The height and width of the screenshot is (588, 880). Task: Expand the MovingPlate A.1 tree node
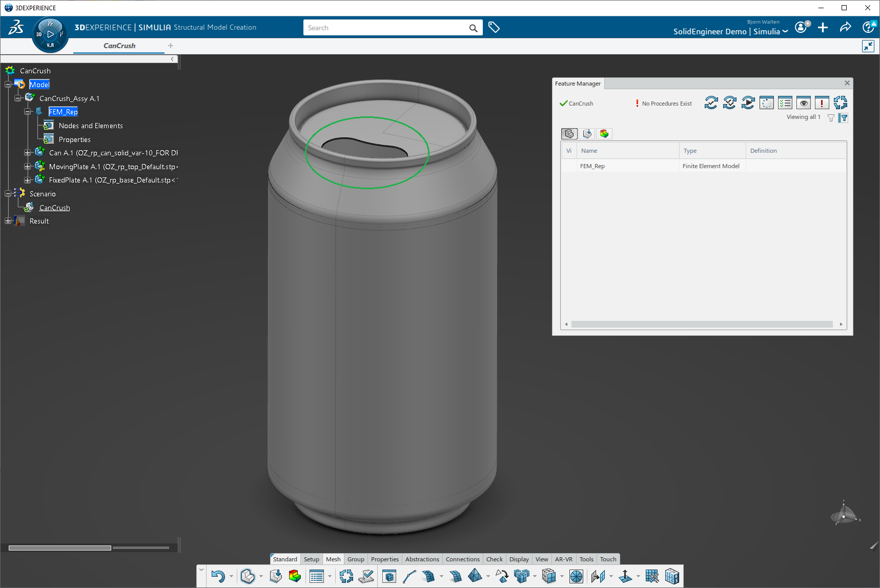pos(28,167)
